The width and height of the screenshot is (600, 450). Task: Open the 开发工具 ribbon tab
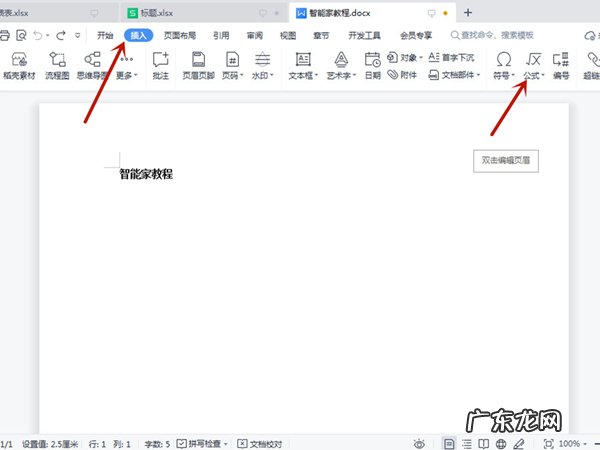click(x=364, y=36)
